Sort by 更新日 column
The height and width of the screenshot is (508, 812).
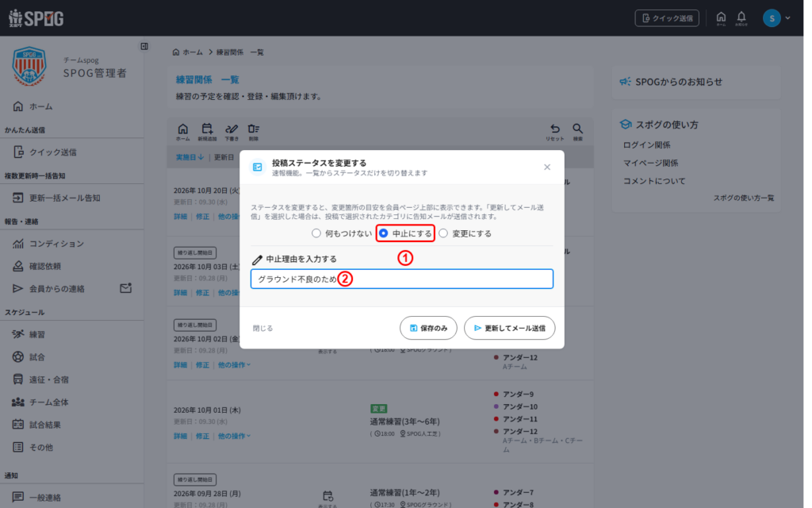(x=224, y=157)
